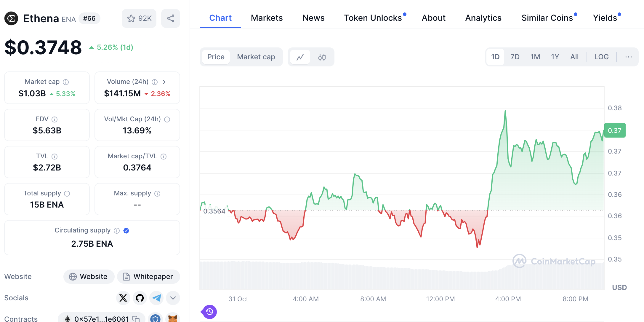This screenshot has height=322, width=644.
Task: Click the 15B ENA total supply value
Action: point(47,205)
